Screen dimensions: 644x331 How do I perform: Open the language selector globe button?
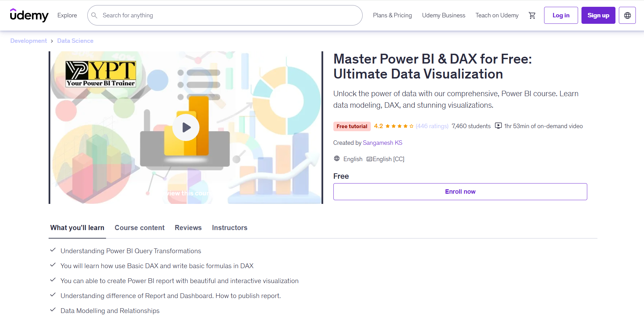[x=627, y=15]
